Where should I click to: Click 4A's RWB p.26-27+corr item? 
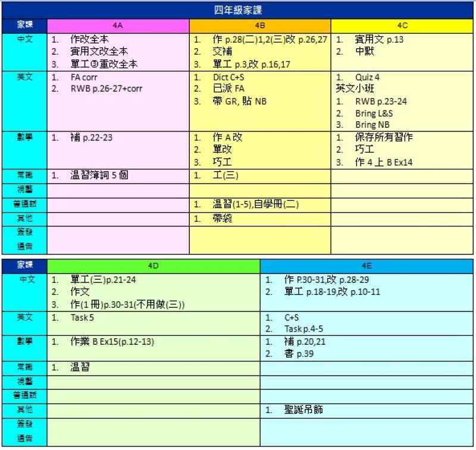(107, 89)
